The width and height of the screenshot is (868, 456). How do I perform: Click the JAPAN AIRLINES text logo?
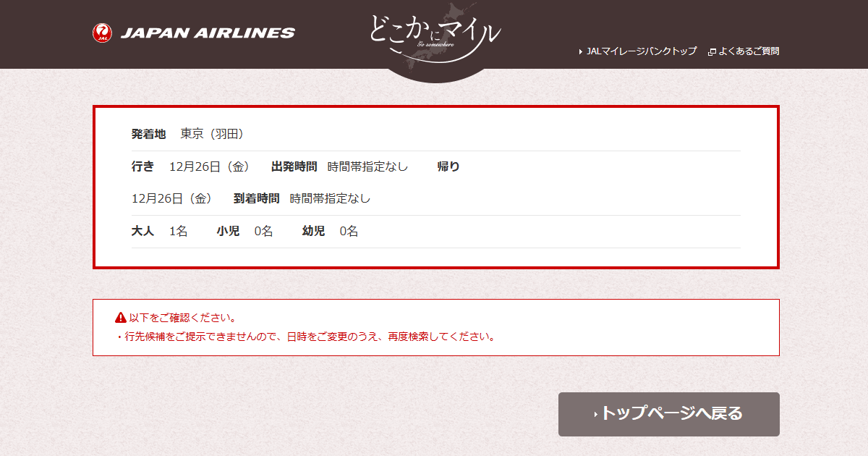coord(209,32)
